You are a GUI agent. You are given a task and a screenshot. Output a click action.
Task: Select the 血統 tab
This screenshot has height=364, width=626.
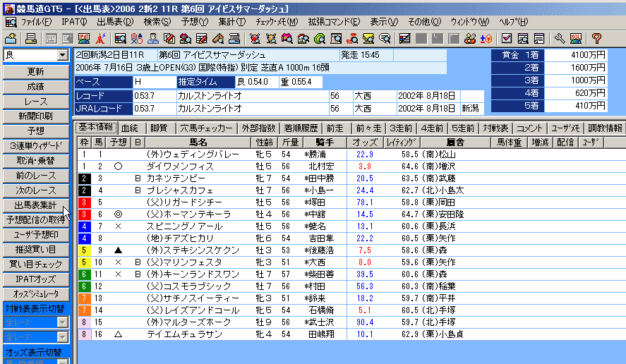coord(130,128)
